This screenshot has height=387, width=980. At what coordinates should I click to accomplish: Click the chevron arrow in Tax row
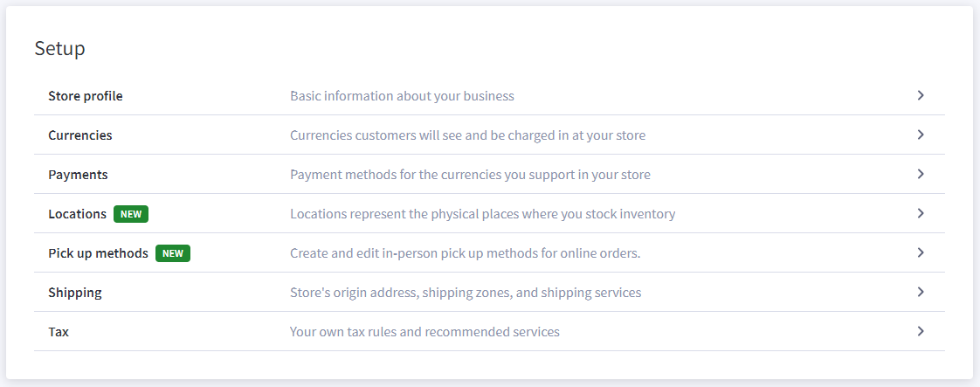coord(920,331)
